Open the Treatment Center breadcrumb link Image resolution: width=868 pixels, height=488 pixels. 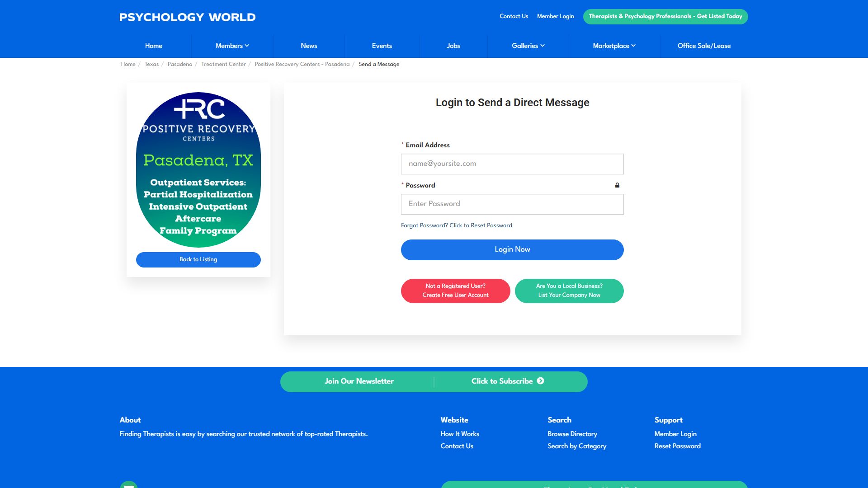click(223, 64)
